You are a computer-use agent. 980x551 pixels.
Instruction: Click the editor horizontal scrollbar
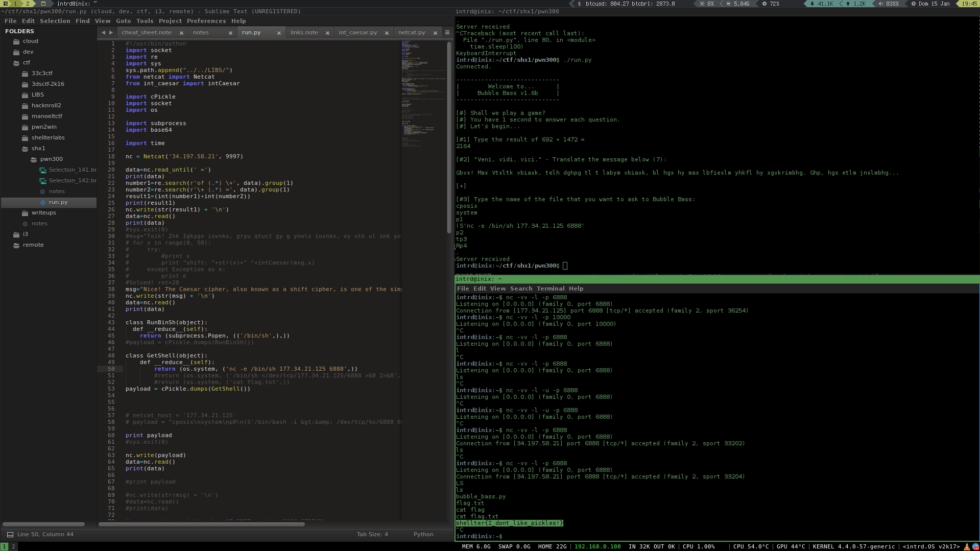pos(202,524)
